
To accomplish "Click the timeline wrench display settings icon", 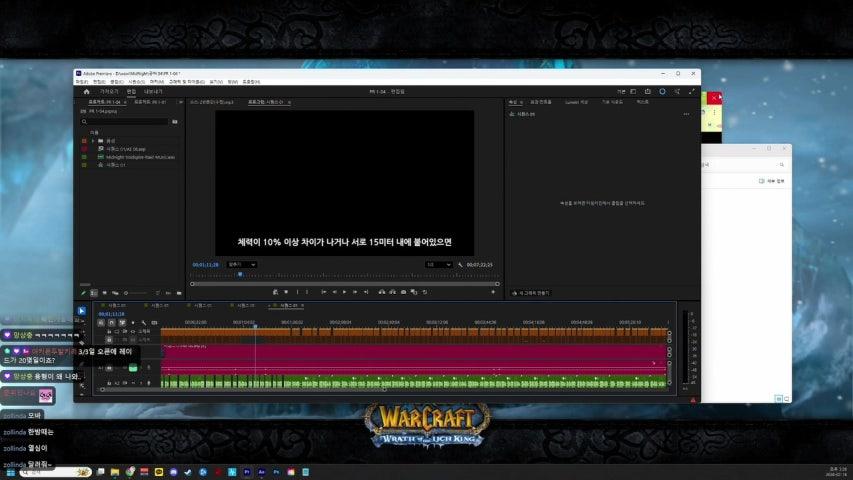I will (143, 322).
